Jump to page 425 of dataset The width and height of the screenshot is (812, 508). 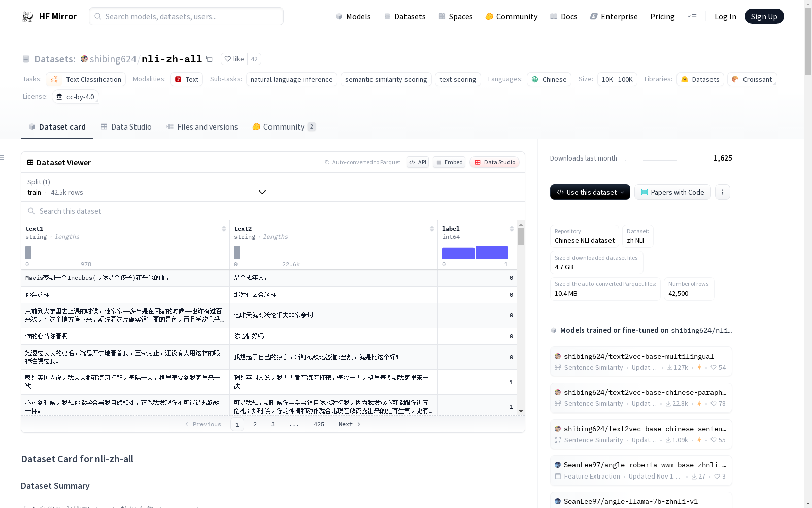[x=319, y=424]
